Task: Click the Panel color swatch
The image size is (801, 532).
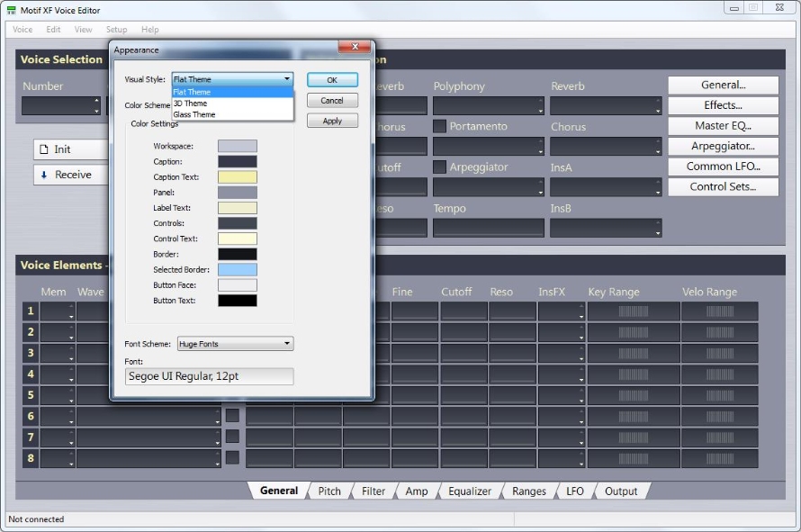Action: pos(238,192)
